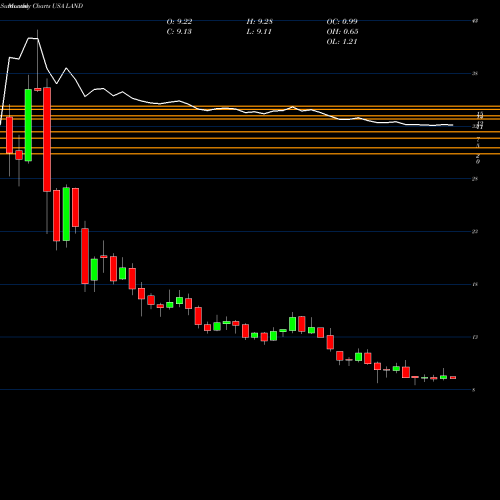Click the '8' price axis label

[474, 390]
